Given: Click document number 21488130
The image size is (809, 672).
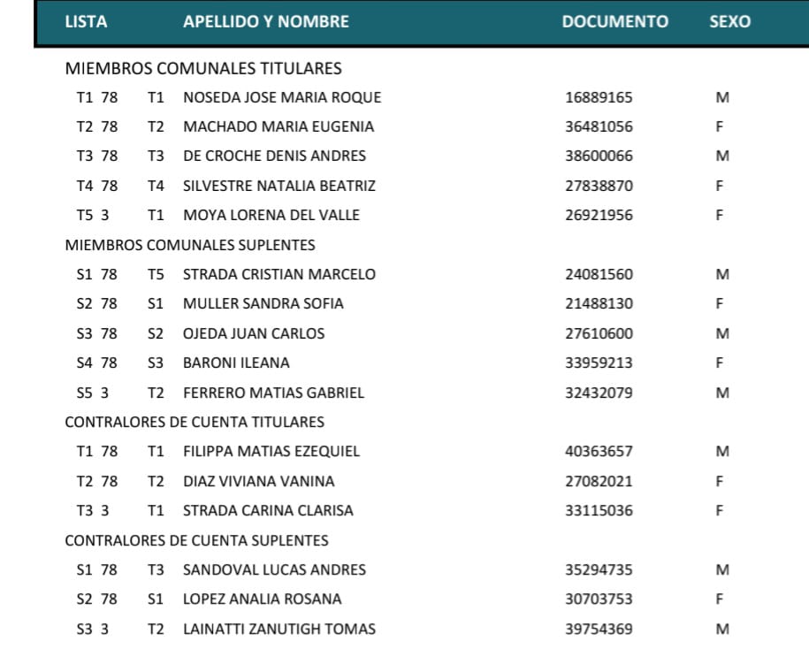Looking at the screenshot, I should click(599, 303).
